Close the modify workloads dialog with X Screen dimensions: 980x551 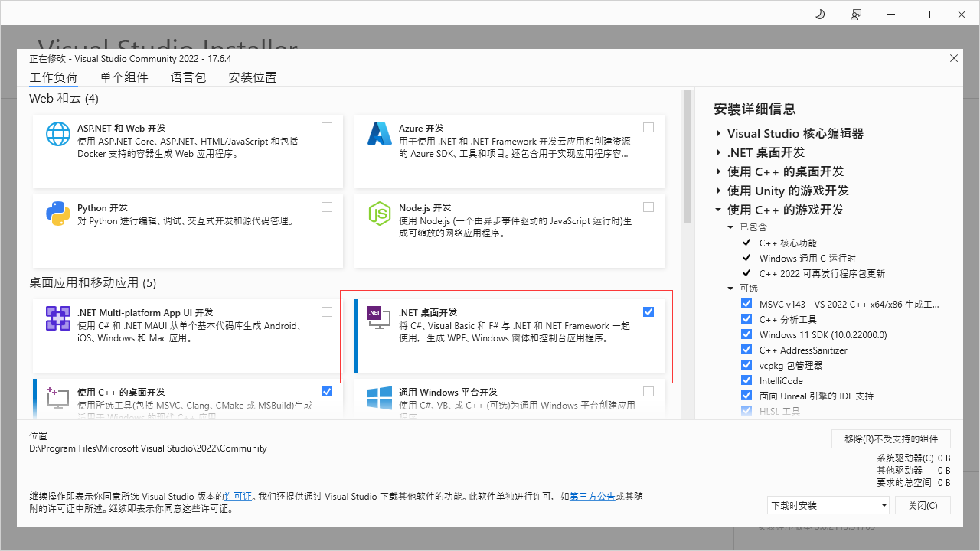954,58
